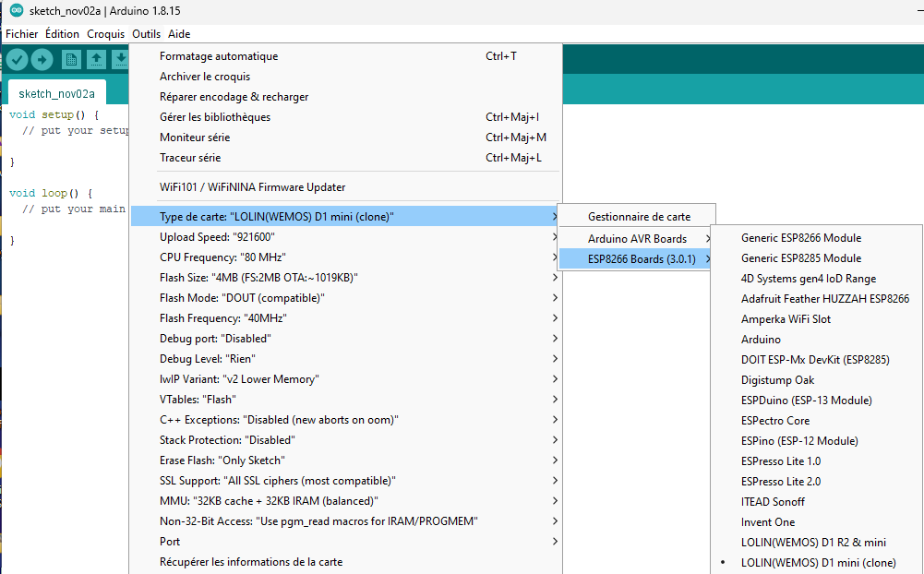Expand Type de carte submenu
The width and height of the screenshot is (924, 574).
tap(345, 217)
